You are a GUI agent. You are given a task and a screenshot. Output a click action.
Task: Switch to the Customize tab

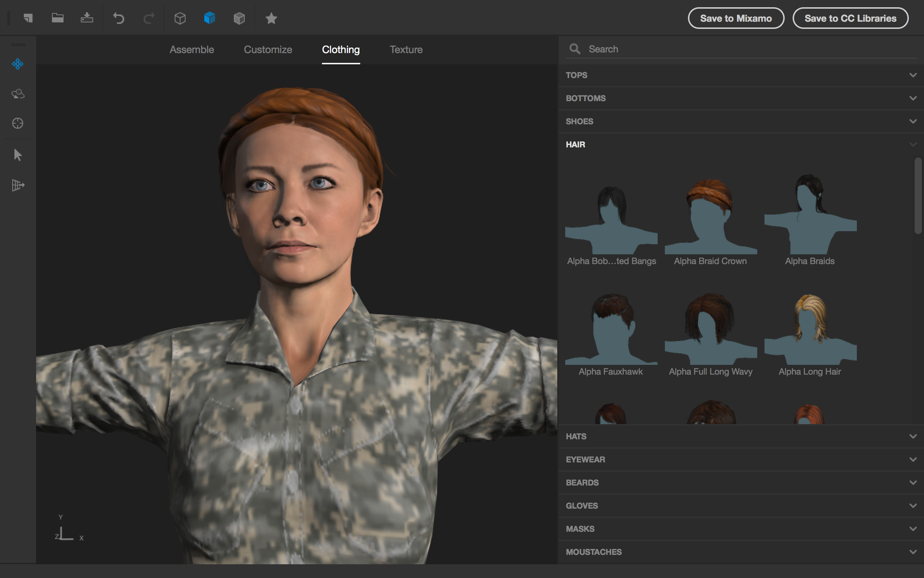(x=268, y=50)
